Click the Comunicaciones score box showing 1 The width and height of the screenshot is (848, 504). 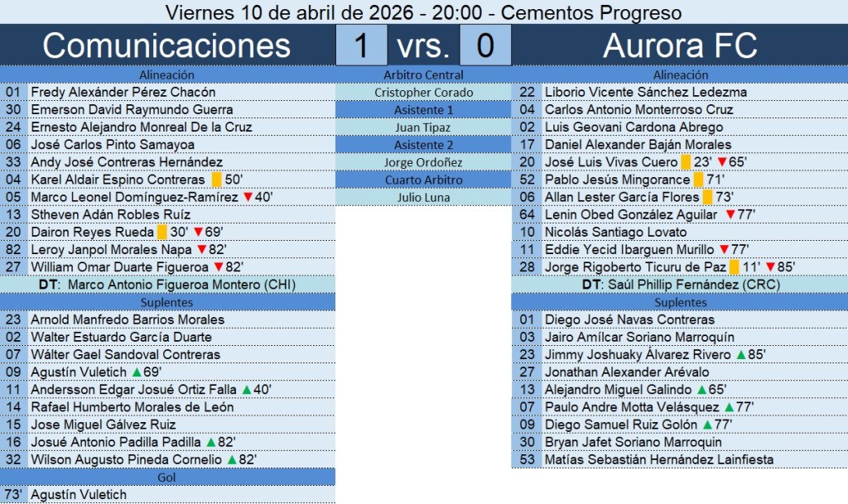pos(361,46)
